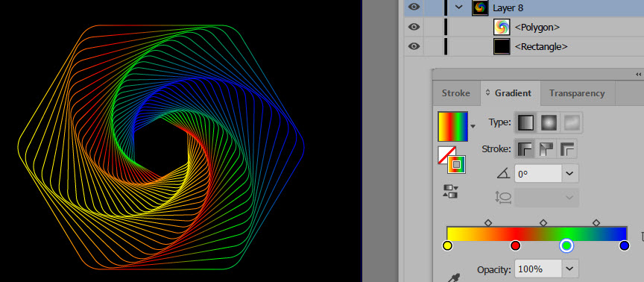
Task: Click the gradient slider bar
Action: (x=537, y=234)
